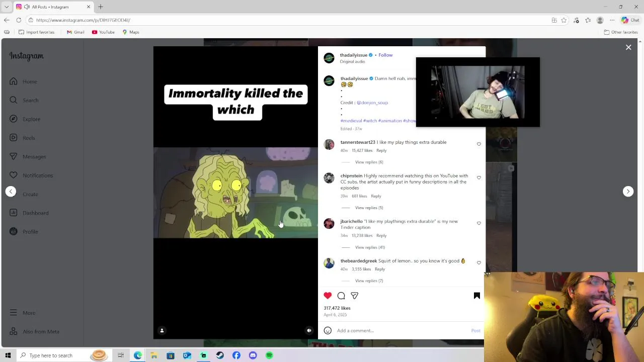Viewport: 644px width, 362px height.
Task: Open the More menu in sidebar
Action: (x=22, y=313)
